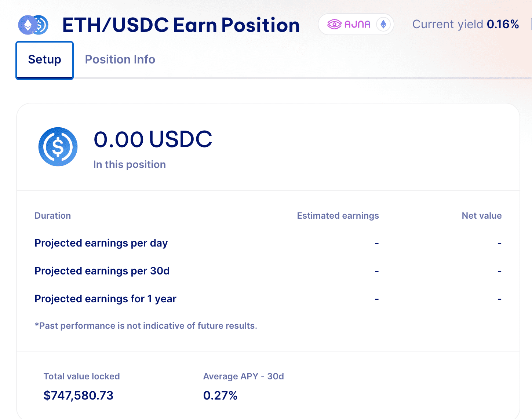Click the Duration column header
Image resolution: width=532 pixels, height=419 pixels.
click(52, 216)
